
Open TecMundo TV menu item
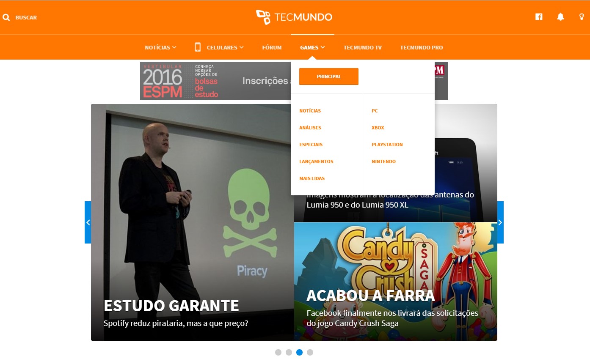pyautogui.click(x=363, y=47)
